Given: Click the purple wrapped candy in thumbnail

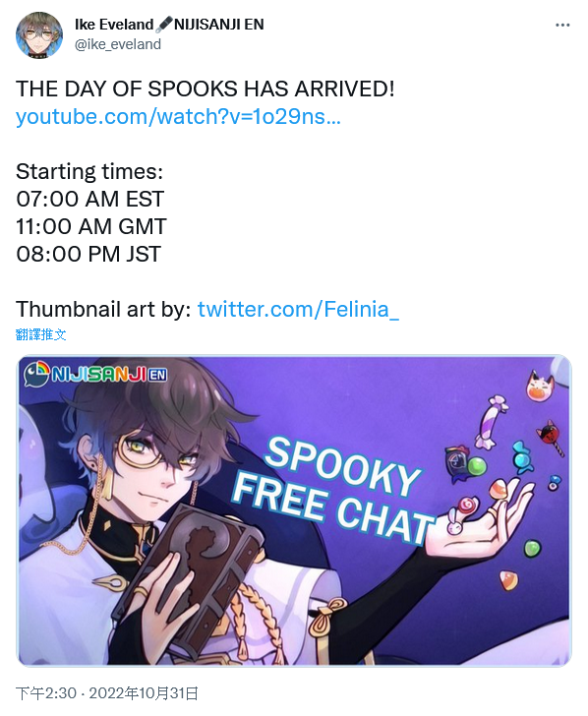Looking at the screenshot, I should pos(490,422).
